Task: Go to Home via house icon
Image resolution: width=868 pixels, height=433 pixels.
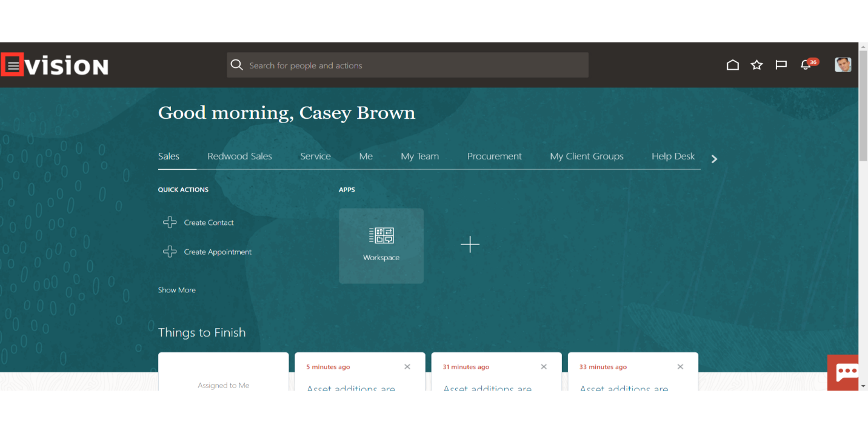Action: [x=733, y=65]
